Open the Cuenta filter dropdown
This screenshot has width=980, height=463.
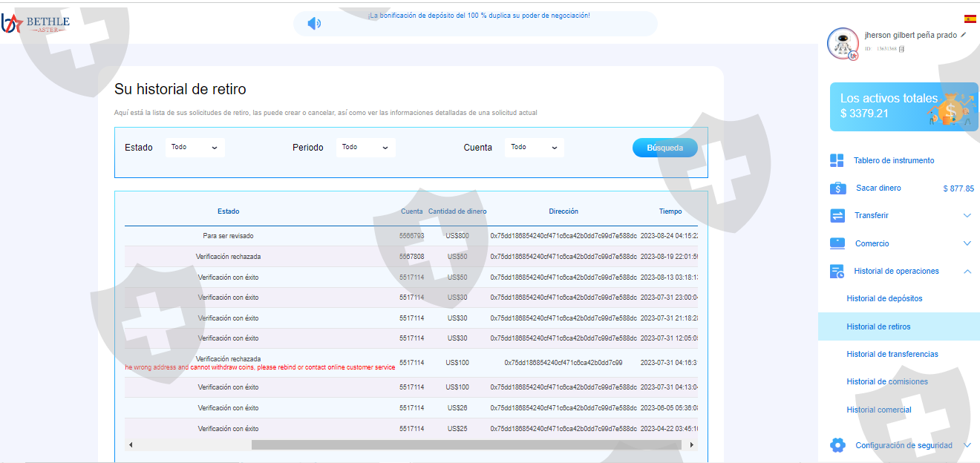pyautogui.click(x=534, y=148)
